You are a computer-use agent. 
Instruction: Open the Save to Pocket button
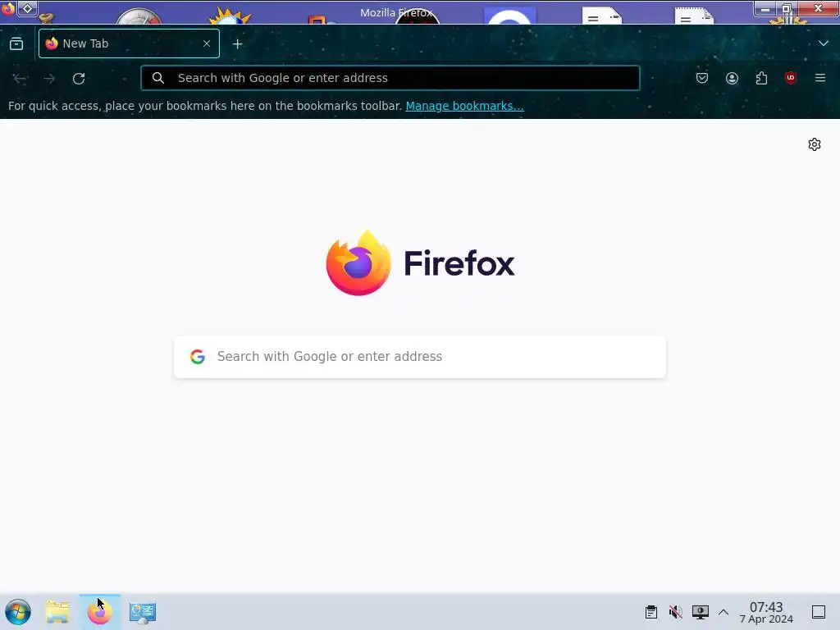[x=702, y=78]
